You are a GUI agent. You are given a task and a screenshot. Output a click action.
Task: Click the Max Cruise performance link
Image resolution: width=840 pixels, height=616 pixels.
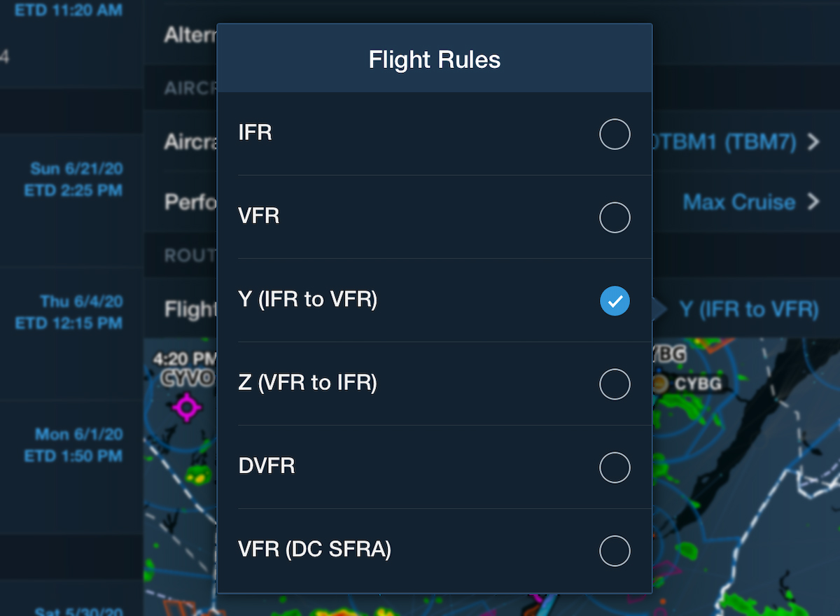(739, 202)
